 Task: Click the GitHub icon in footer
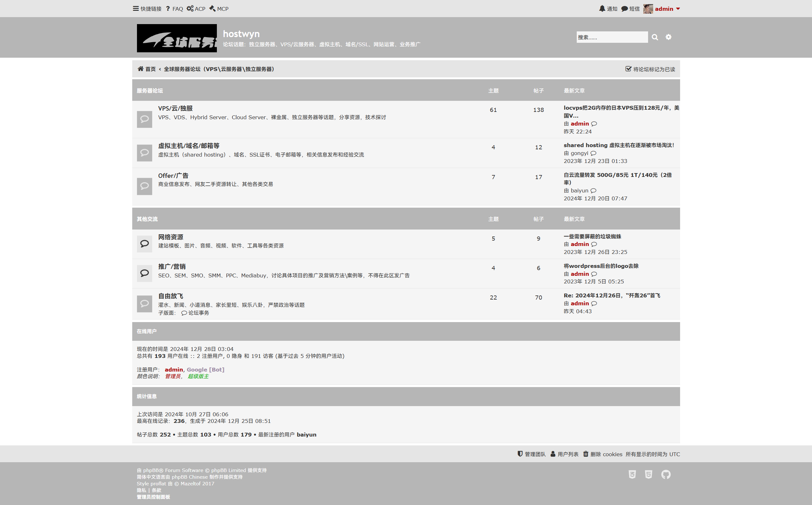tap(666, 474)
